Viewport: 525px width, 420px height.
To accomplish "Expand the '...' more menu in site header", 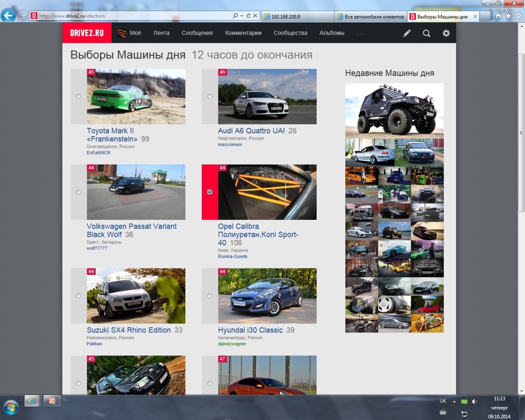I will point(360,33).
